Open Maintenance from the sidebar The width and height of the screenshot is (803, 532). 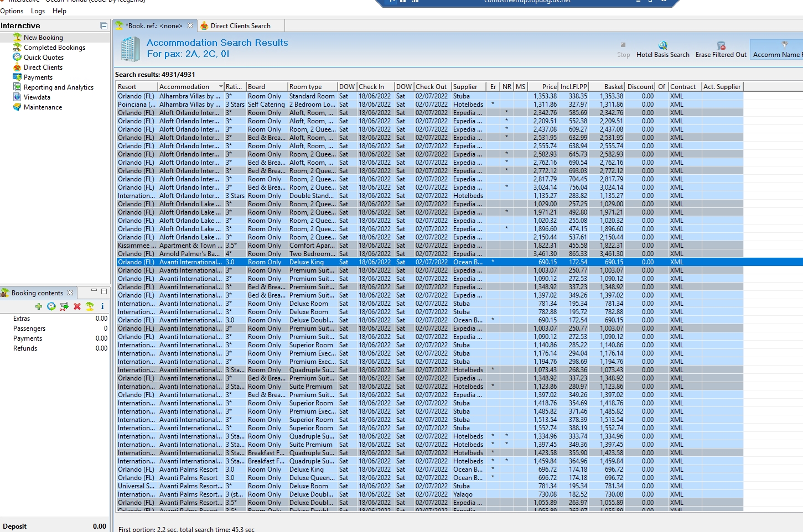point(43,107)
